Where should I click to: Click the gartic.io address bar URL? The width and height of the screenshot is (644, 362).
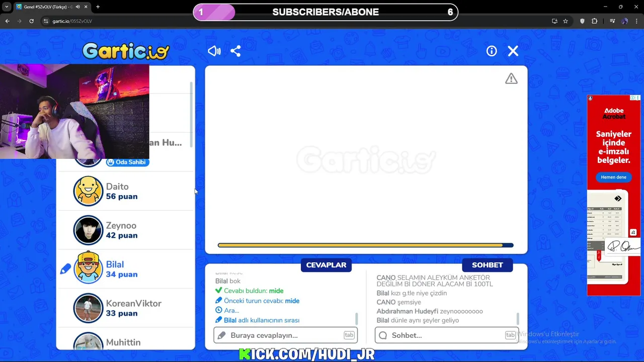click(72, 21)
